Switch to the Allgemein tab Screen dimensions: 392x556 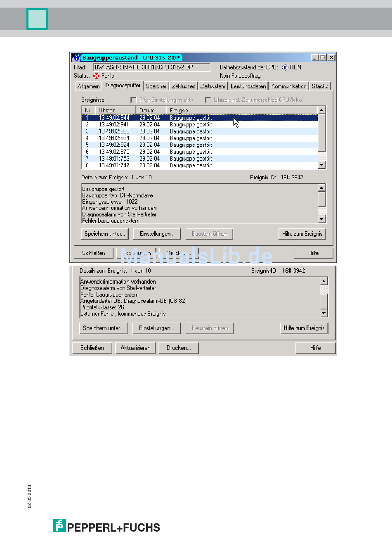tap(88, 86)
